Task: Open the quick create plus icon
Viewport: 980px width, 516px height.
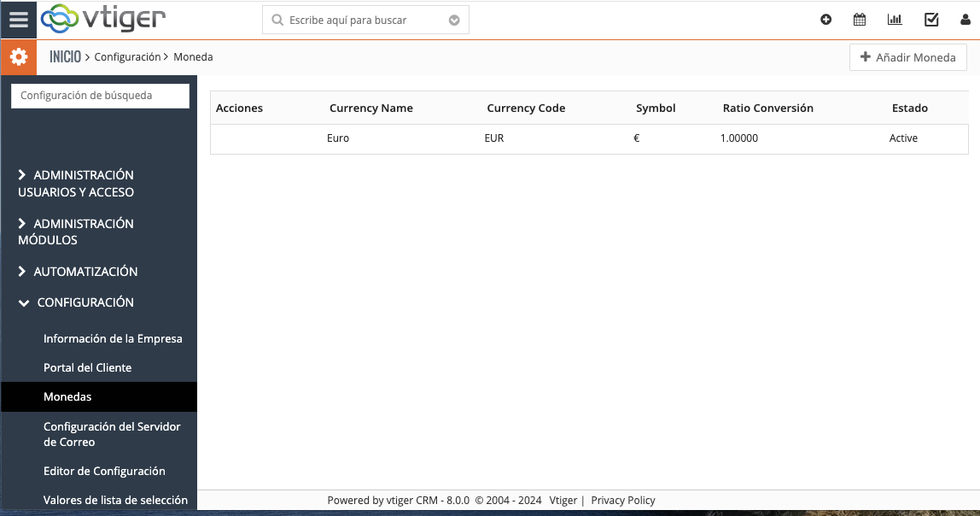Action: pos(825,20)
